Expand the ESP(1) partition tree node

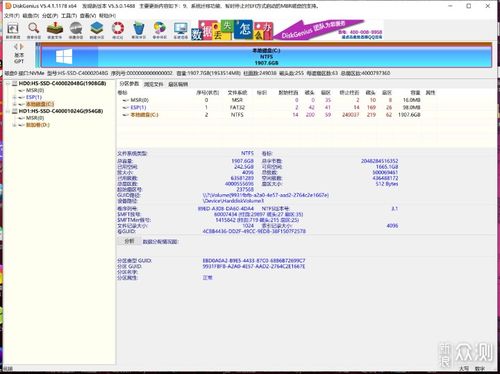(14, 97)
